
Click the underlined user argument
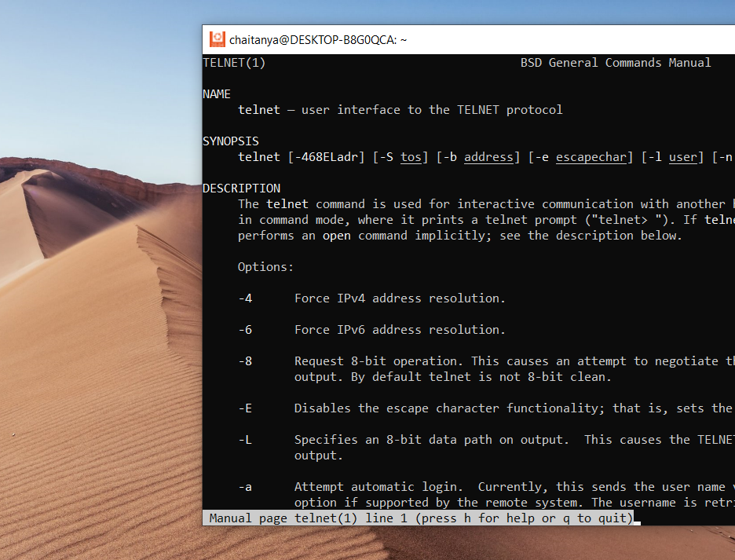click(682, 156)
